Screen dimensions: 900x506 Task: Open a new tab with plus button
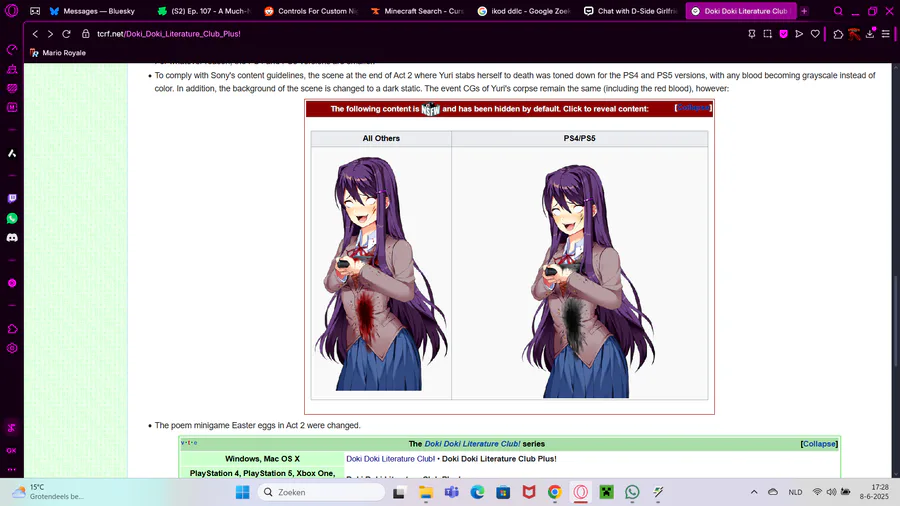click(804, 11)
